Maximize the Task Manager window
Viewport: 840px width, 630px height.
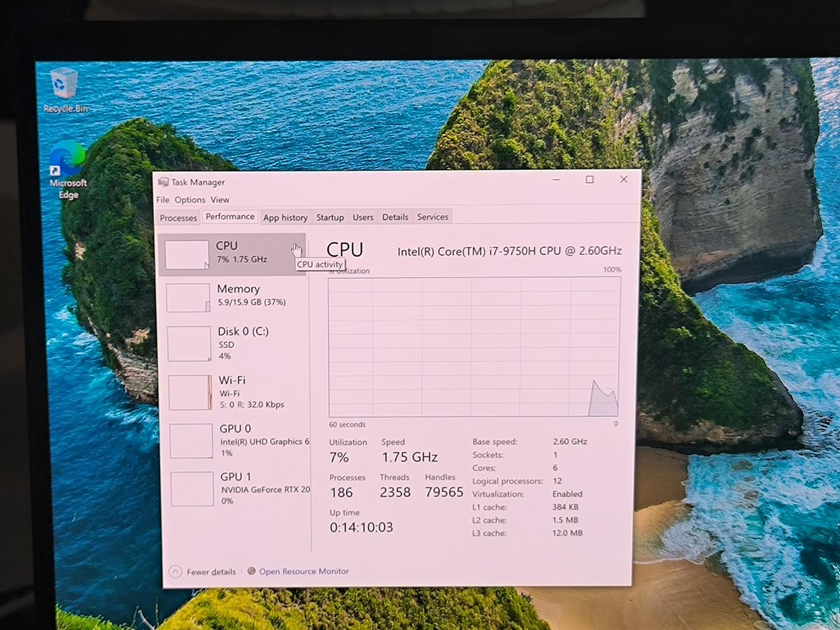590,180
